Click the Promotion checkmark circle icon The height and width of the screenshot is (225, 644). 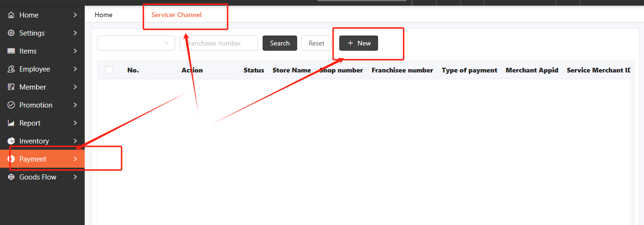click(x=11, y=105)
